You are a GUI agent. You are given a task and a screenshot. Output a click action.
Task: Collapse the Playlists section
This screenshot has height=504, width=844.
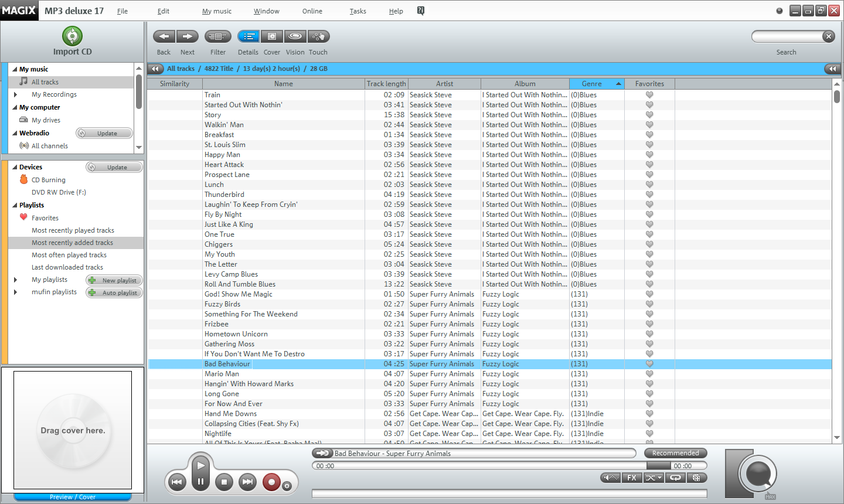click(15, 205)
